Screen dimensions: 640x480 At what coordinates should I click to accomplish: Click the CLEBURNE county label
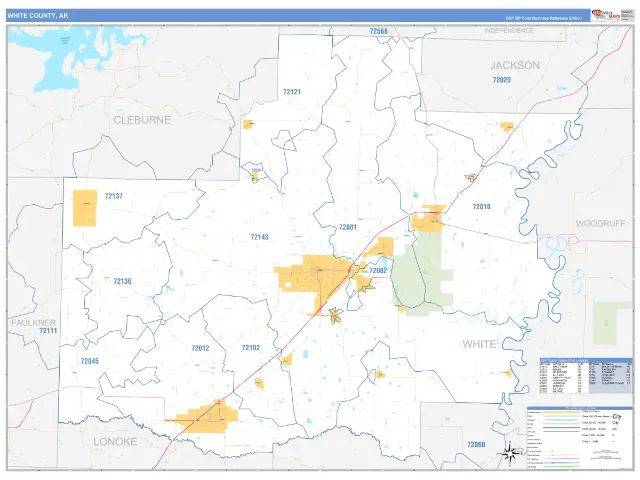(x=142, y=120)
